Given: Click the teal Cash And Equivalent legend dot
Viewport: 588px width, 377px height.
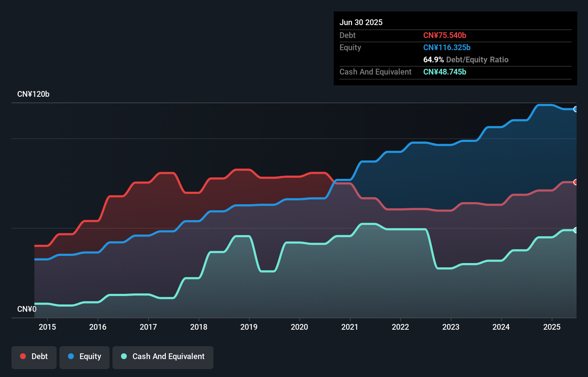Looking at the screenshot, I should [x=124, y=356].
